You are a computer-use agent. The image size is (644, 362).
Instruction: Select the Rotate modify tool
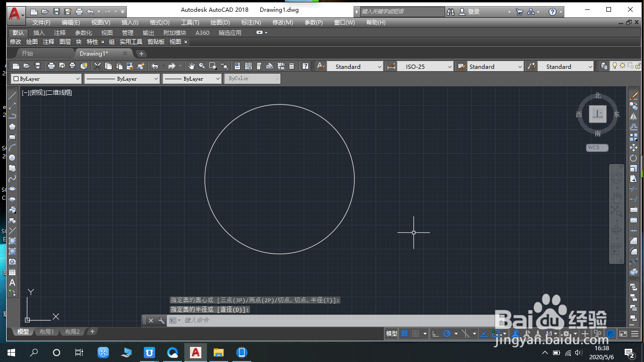(634, 158)
